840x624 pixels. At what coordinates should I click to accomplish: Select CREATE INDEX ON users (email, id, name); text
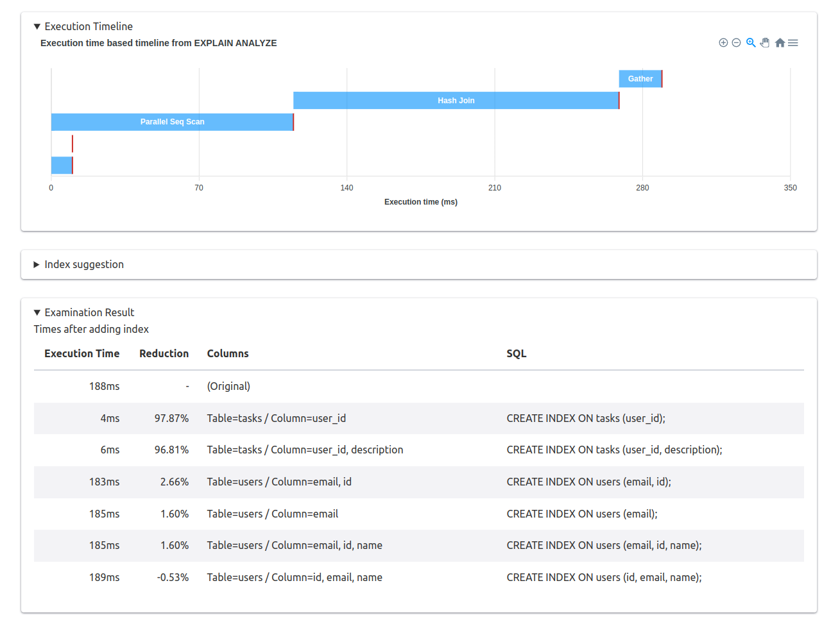pyautogui.click(x=604, y=545)
